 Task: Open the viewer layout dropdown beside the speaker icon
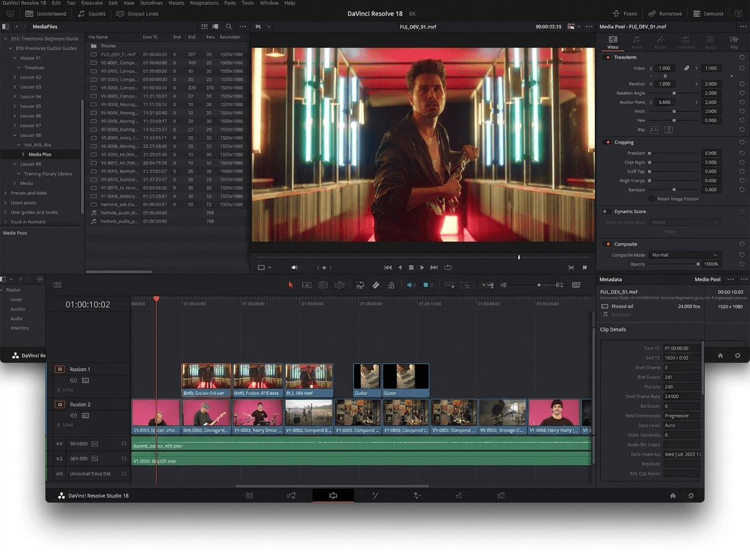tap(264, 267)
